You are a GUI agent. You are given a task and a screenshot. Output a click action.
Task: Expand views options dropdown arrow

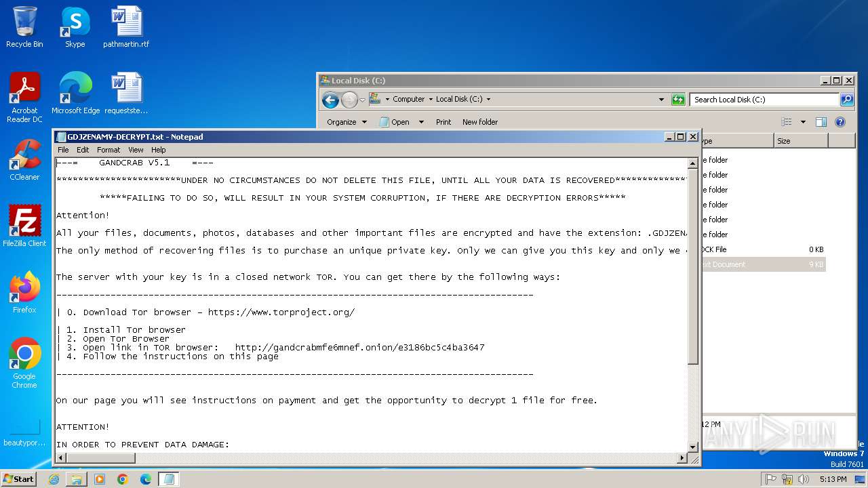click(x=803, y=122)
